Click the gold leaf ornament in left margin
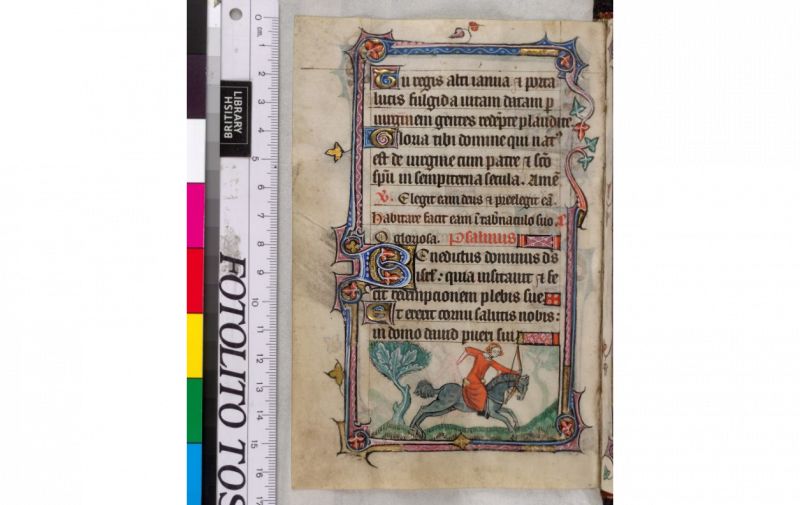This screenshot has width=800, height=505. tap(334, 153)
